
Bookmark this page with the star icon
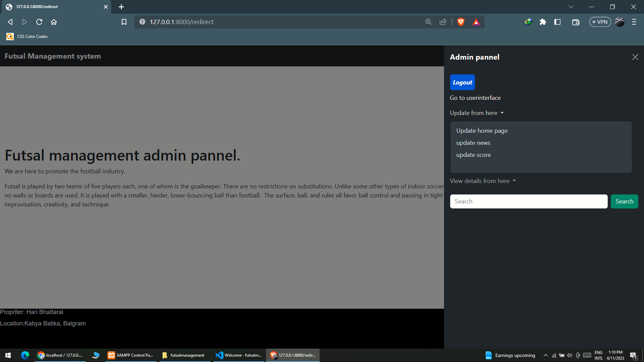tap(124, 22)
